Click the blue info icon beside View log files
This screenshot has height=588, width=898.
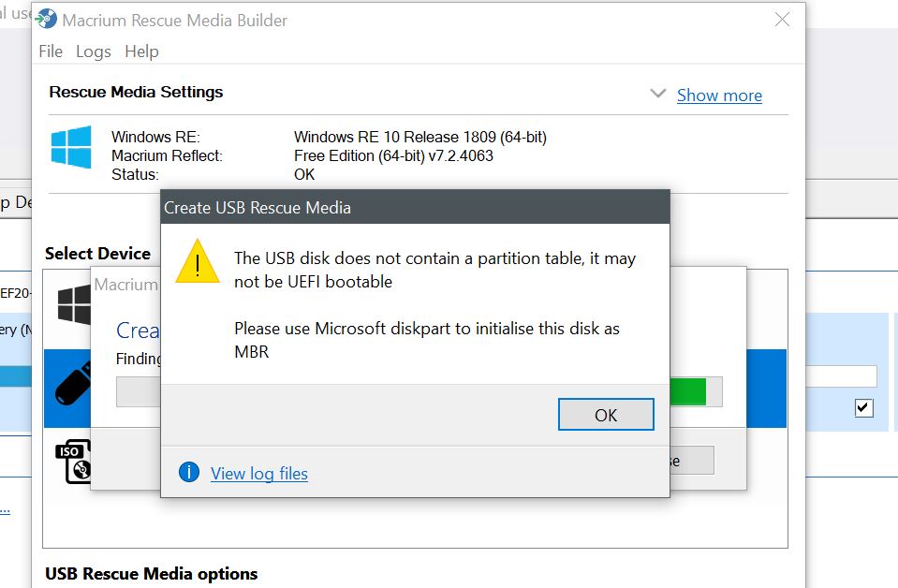tap(189, 472)
